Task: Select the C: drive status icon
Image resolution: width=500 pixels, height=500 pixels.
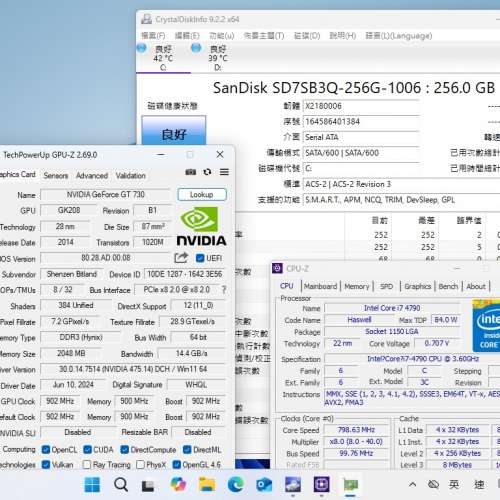Action: (142, 48)
